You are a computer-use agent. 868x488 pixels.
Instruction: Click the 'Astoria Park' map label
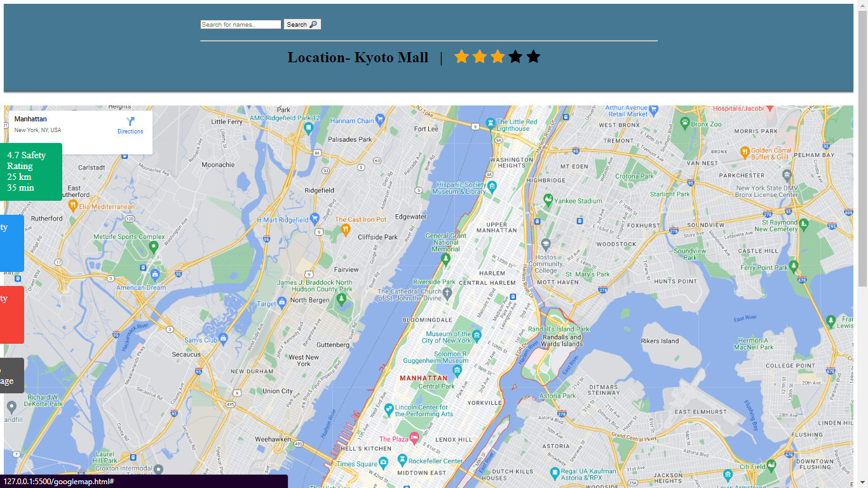tap(557, 396)
